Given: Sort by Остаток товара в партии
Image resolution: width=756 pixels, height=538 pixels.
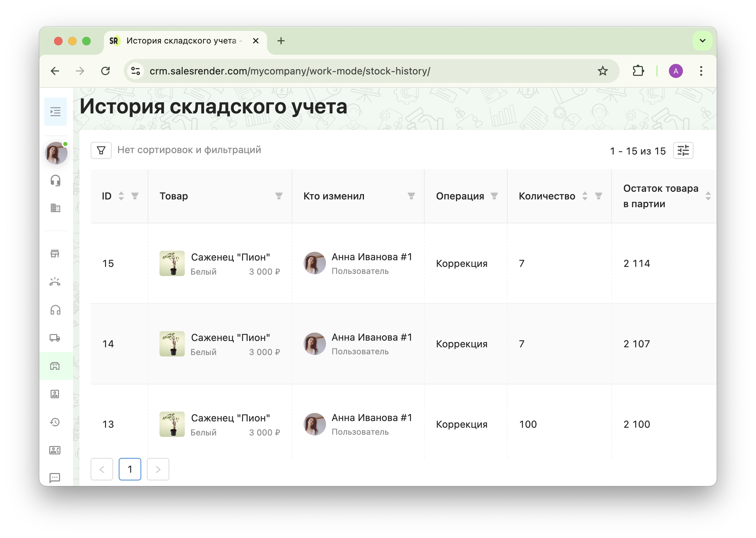Looking at the screenshot, I should (708, 196).
